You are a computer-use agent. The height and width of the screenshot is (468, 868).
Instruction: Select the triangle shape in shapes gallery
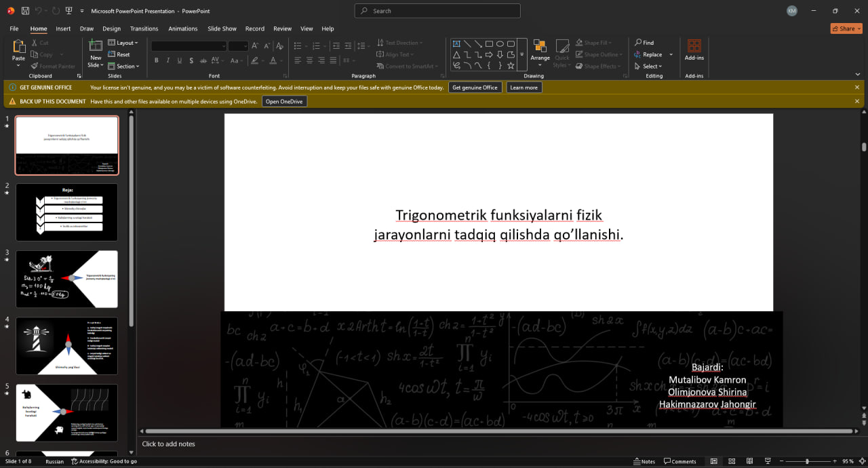point(456,54)
